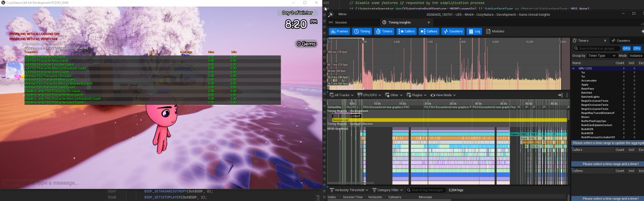644x201 pixels.
Task: Sort timers by the Count column header
Action: [x=619, y=63]
